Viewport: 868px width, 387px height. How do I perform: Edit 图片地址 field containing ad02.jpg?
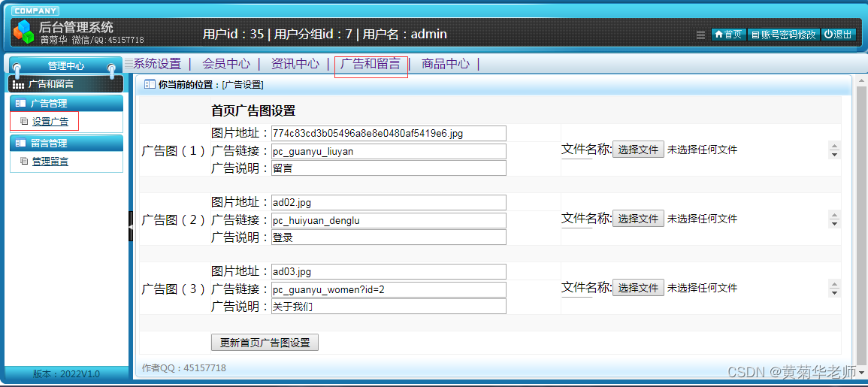click(389, 203)
